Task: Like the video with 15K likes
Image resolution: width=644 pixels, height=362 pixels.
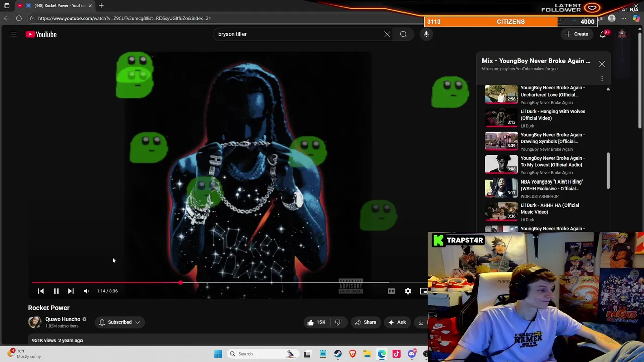Action: click(x=316, y=322)
